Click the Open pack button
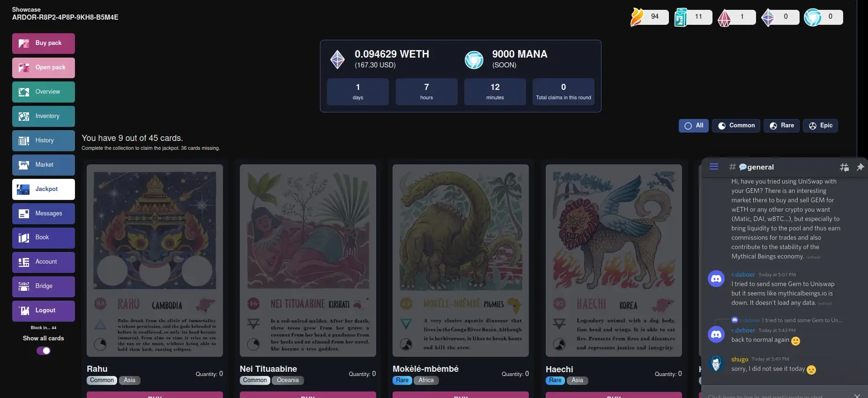This screenshot has width=868, height=398. [x=44, y=68]
